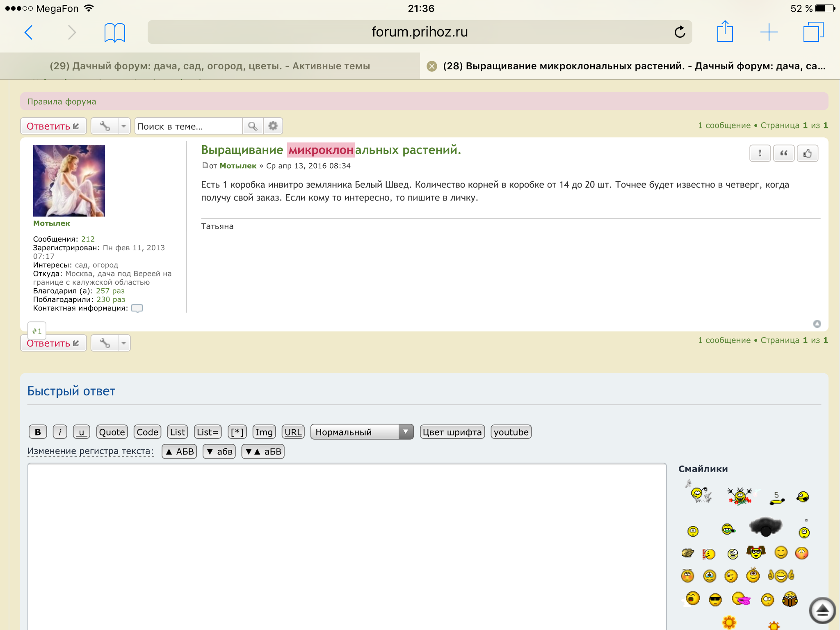Click the quote post icon

pos(783,153)
